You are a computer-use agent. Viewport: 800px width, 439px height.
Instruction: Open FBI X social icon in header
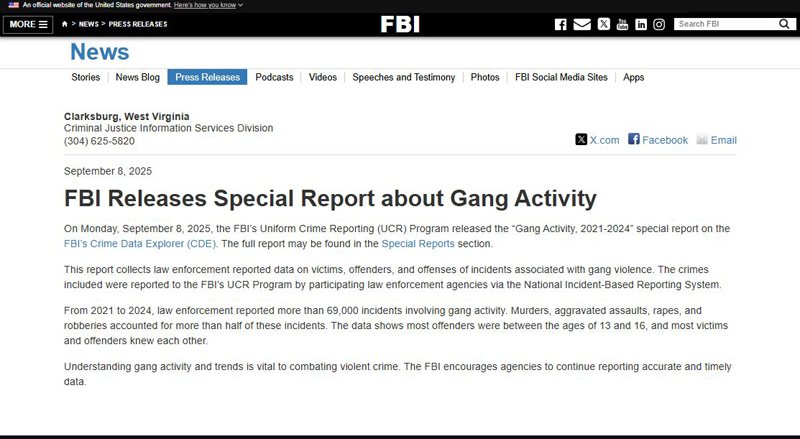(x=604, y=24)
